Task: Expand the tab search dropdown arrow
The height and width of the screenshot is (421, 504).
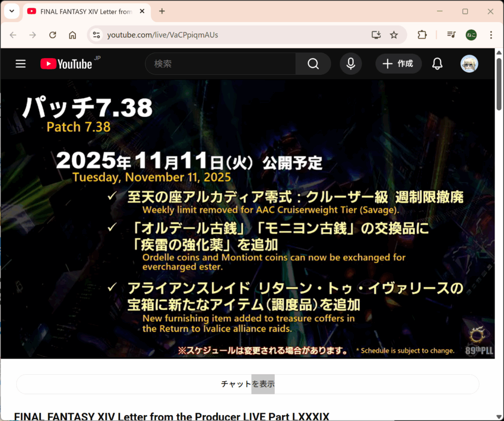Action: tap(12, 11)
